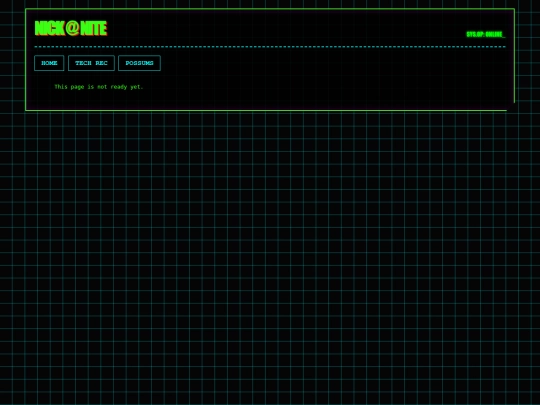Click the SYS.OP: ONLINE status text
Image resolution: width=540 pixels, height=405 pixels.
point(486,34)
